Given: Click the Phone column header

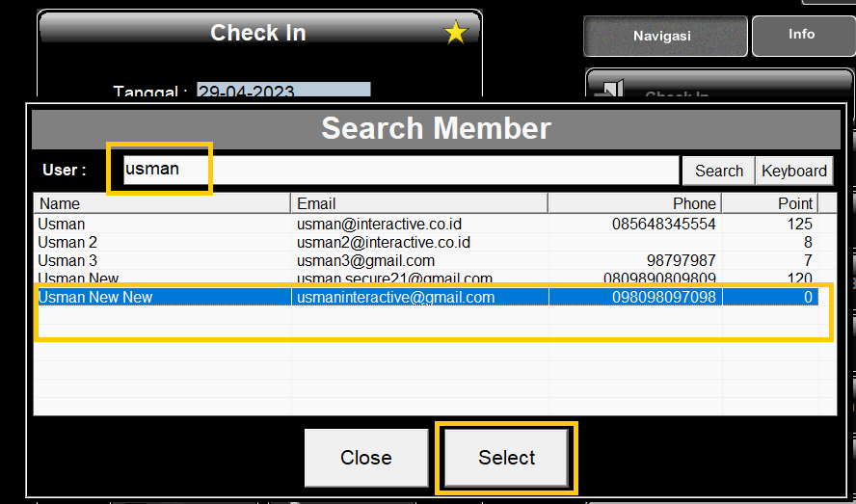Looking at the screenshot, I should (x=634, y=203).
